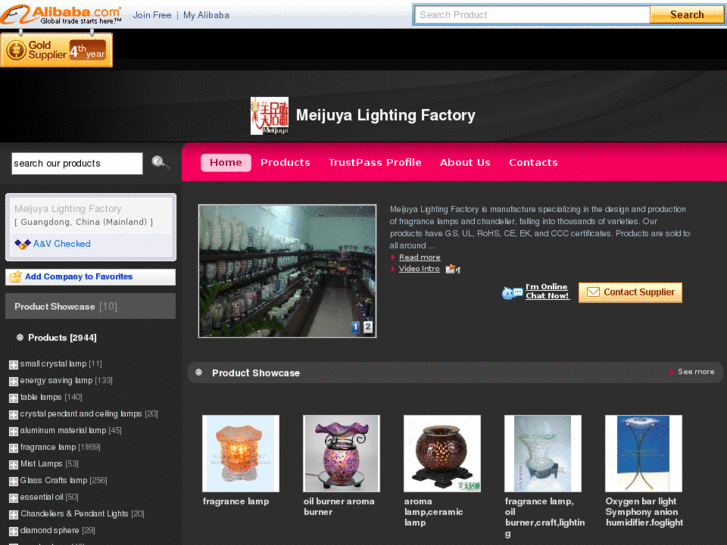
Task: Expand the table lamps category
Action: 13,398
